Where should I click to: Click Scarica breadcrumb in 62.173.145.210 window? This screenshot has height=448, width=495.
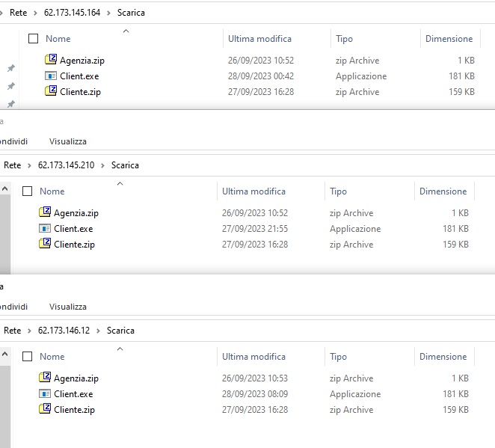tap(125, 165)
